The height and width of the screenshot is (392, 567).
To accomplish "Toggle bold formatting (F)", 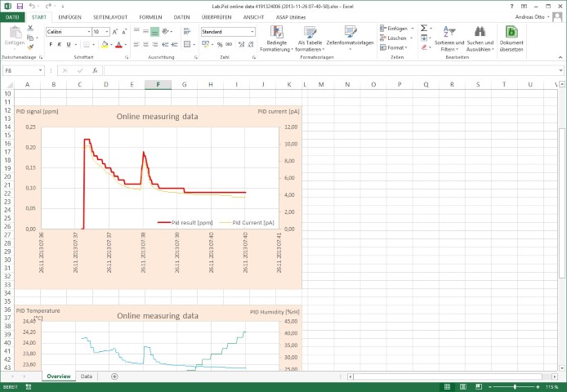I will (50, 45).
